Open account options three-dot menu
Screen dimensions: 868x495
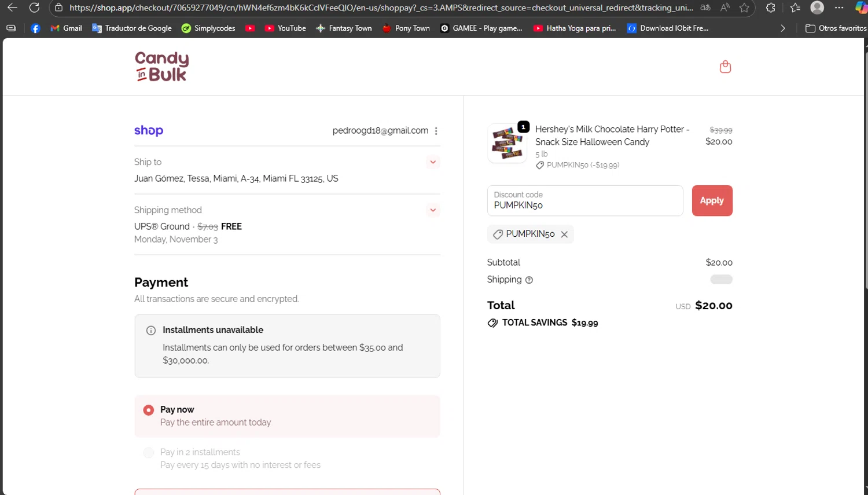pos(436,131)
